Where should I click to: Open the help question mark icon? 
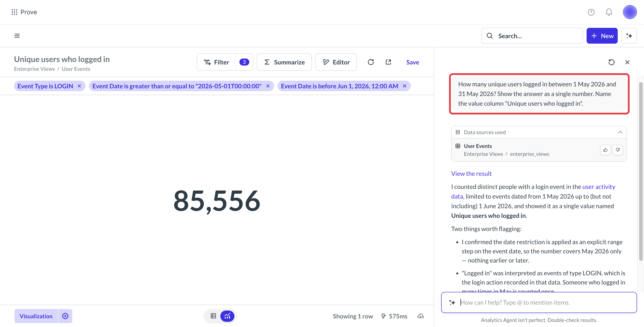click(x=591, y=12)
